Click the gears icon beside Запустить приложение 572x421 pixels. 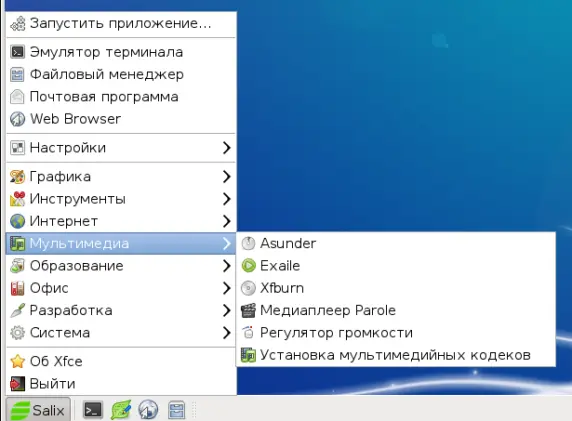pos(18,23)
